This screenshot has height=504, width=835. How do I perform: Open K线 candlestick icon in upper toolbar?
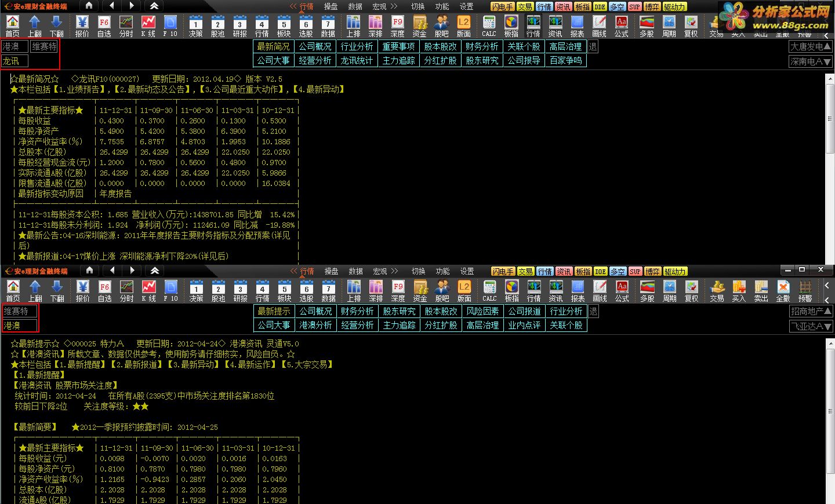pyautogui.click(x=148, y=26)
